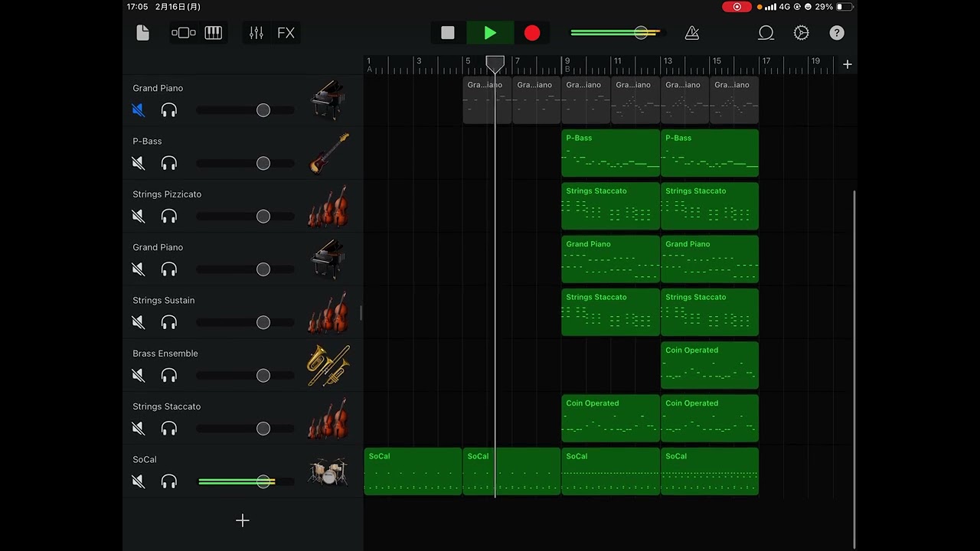Select the SoCal drum kit icon
Screen dimensions: 980x551
click(328, 471)
